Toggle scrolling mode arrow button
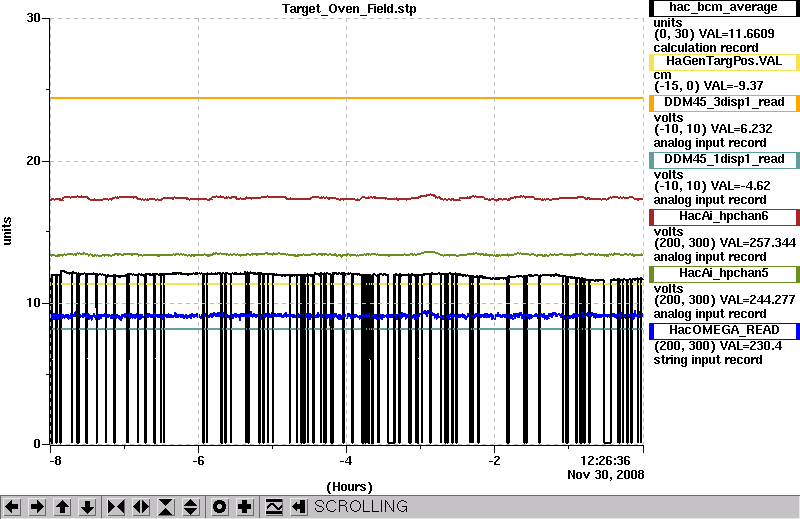The image size is (800, 519). click(x=299, y=507)
